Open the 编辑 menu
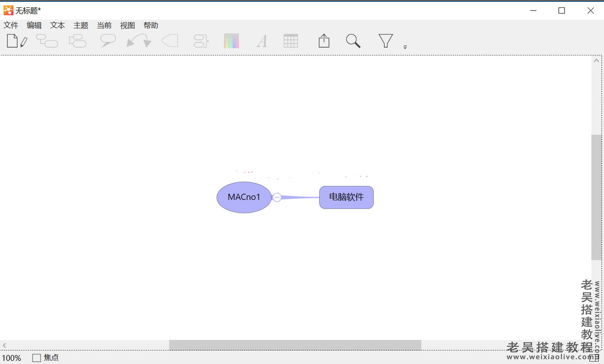The image size is (604, 364). click(34, 25)
